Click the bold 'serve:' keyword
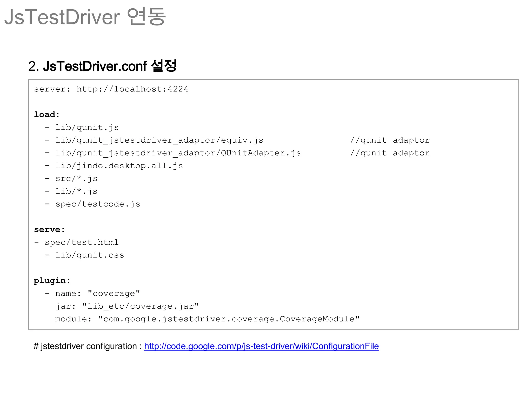The image size is (532, 399). [x=49, y=230]
